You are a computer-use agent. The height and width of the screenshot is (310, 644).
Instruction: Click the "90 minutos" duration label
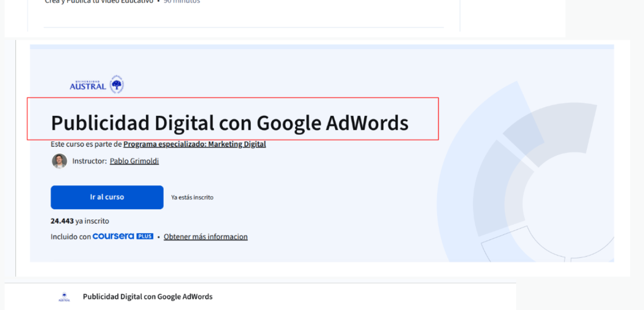click(x=182, y=2)
